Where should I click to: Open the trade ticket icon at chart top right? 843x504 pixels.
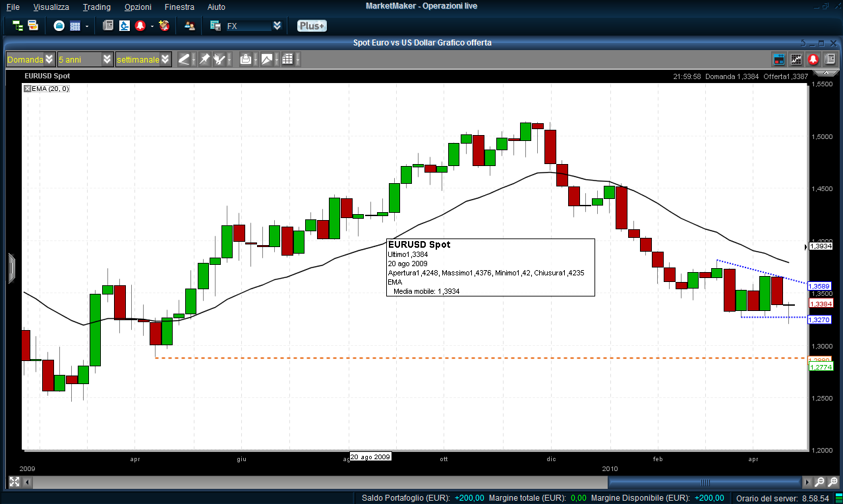point(779,59)
